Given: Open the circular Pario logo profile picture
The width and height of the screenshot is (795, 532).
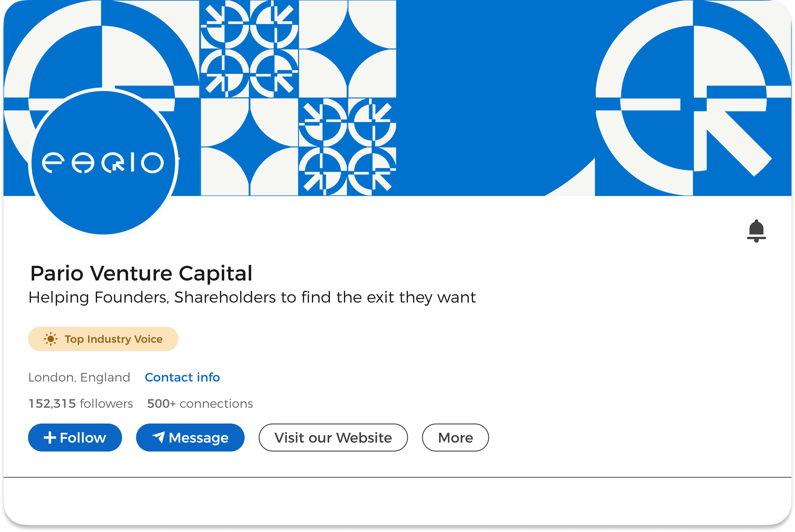Looking at the screenshot, I should (103, 162).
